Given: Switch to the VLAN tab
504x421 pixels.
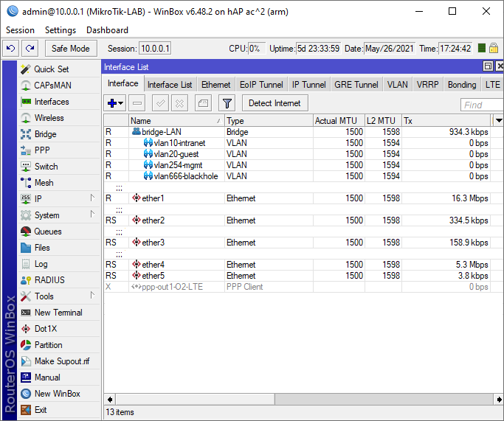Looking at the screenshot, I should [x=397, y=85].
